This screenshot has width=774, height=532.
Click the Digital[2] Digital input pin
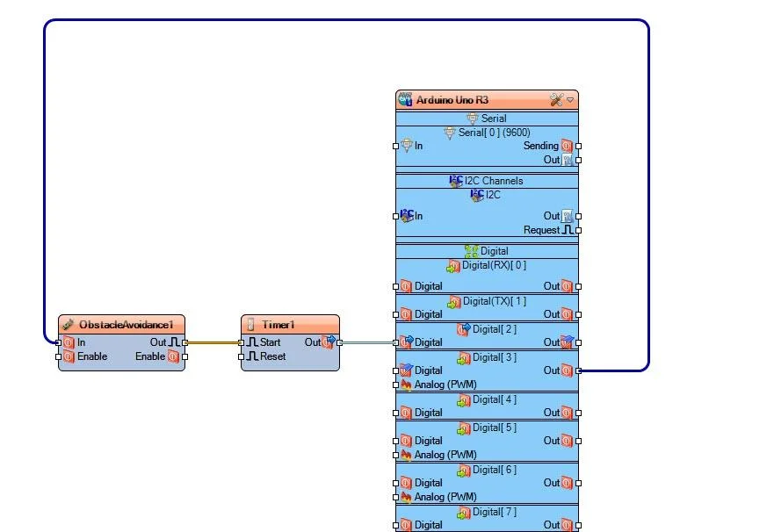[x=406, y=342]
